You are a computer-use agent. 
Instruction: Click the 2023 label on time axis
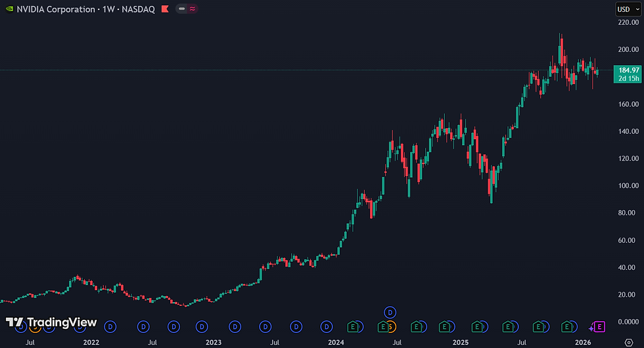(x=214, y=342)
